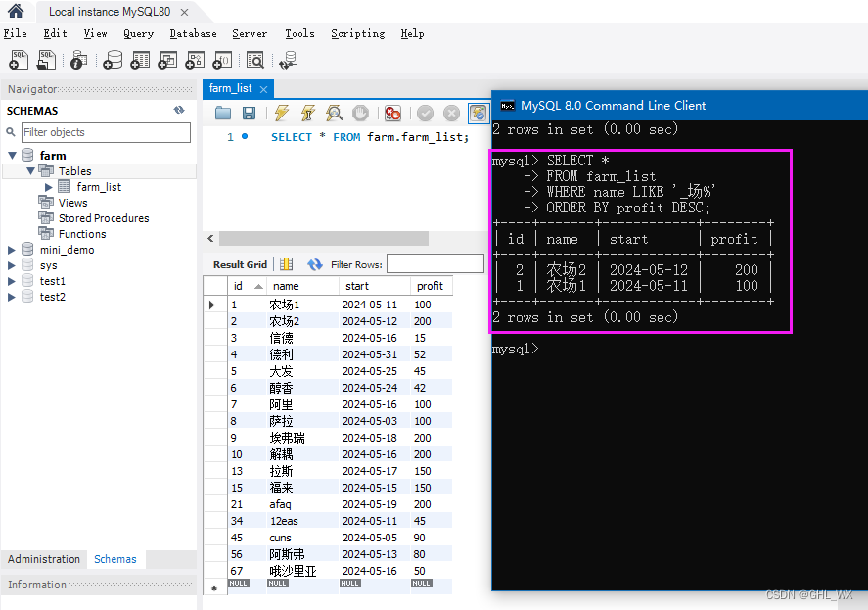Viewport: 868px width, 610px height.
Task: Open the Edit menu
Action: pyautogui.click(x=56, y=33)
